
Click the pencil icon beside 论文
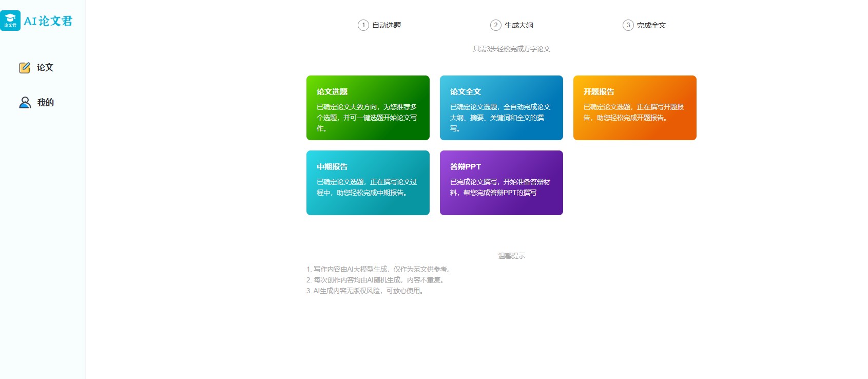(25, 68)
